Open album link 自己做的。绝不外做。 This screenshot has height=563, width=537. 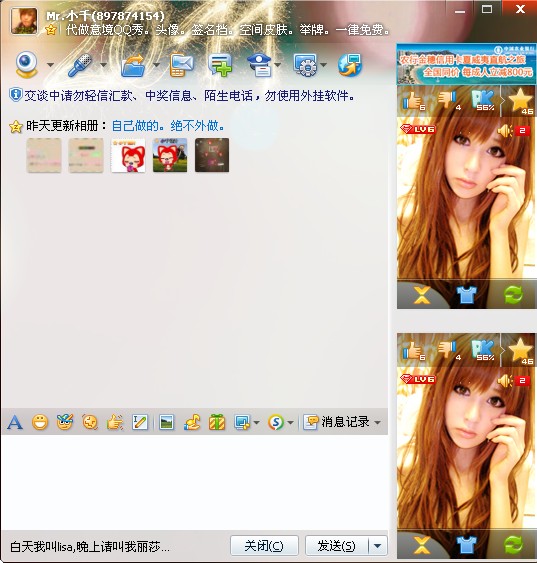coord(168,126)
